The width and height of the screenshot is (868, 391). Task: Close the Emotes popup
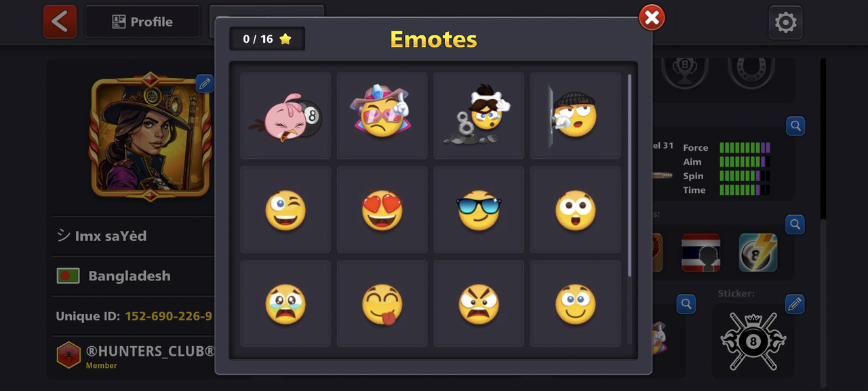[652, 18]
